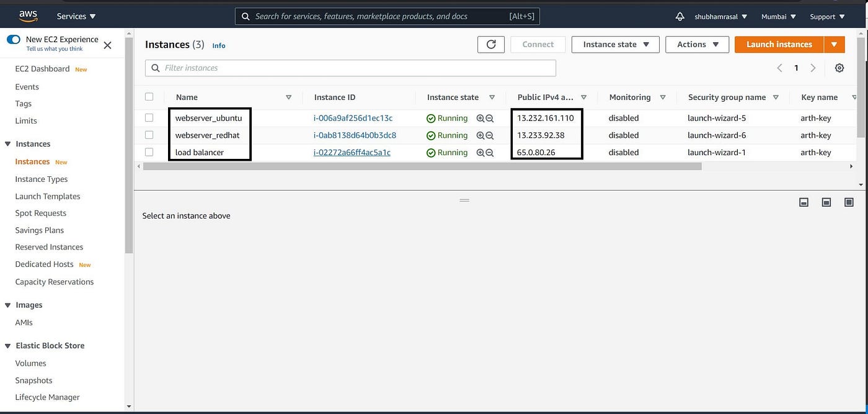The width and height of the screenshot is (868, 414).
Task: Minimize details pane layout icon
Action: tap(804, 202)
